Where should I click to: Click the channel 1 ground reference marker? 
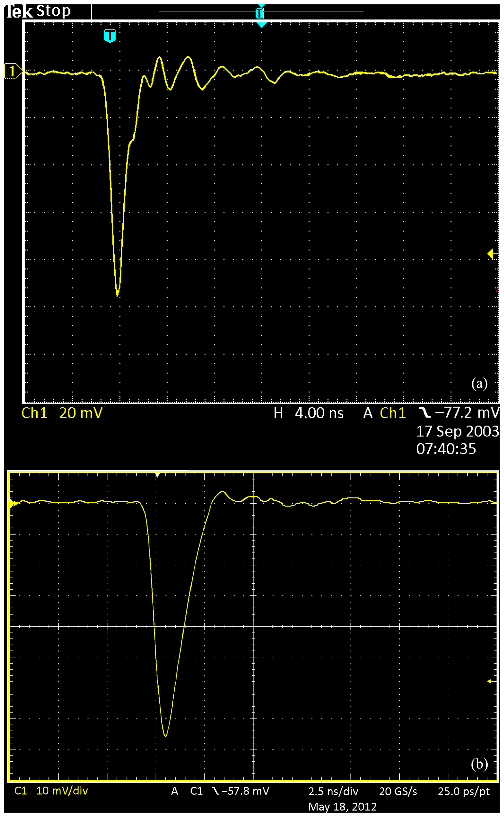(x=12, y=71)
